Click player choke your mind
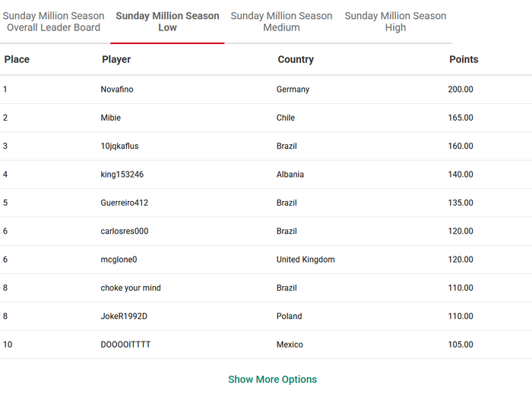Screen dimensions: 532x397 click(x=131, y=288)
